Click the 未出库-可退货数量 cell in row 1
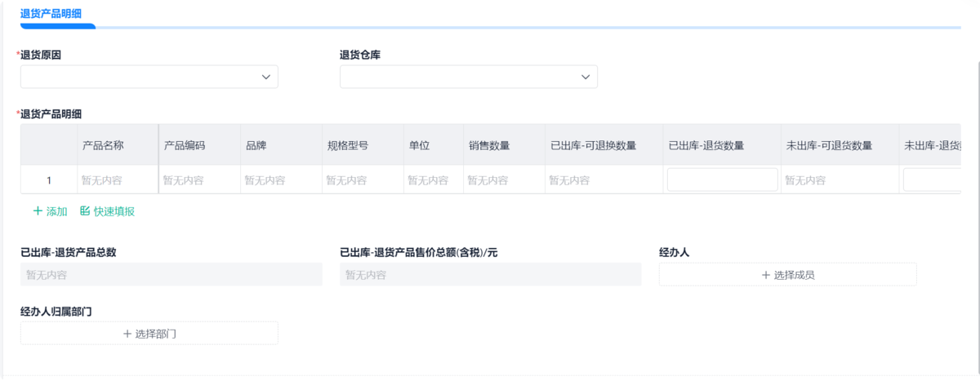Viewport: 980px width, 381px height. pos(840,180)
